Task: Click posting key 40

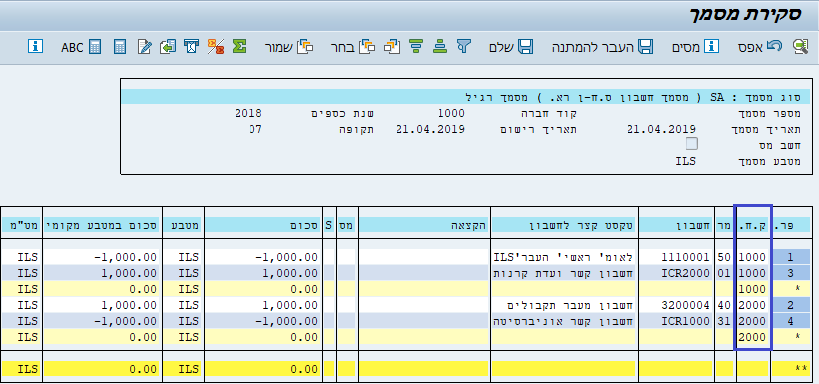Action: 724,305
